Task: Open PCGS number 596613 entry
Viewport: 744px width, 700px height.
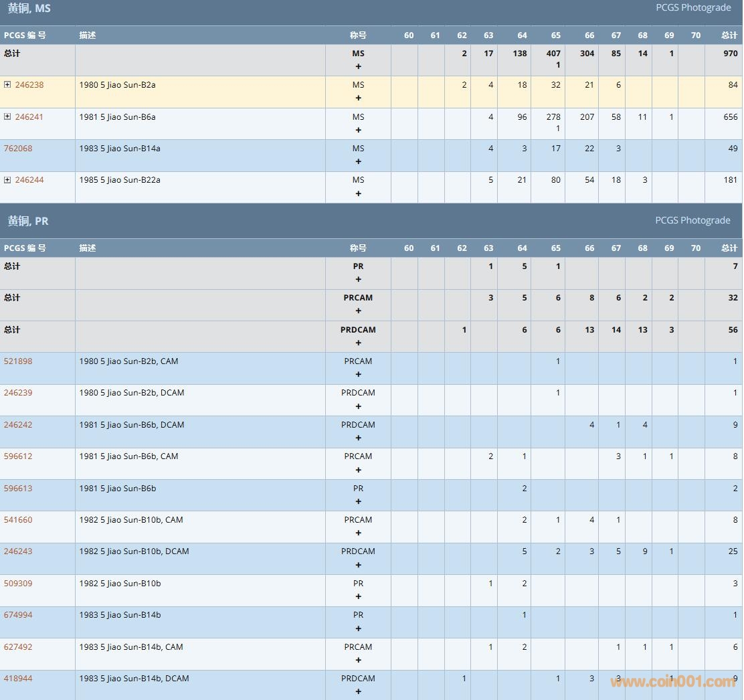Action: (18, 489)
